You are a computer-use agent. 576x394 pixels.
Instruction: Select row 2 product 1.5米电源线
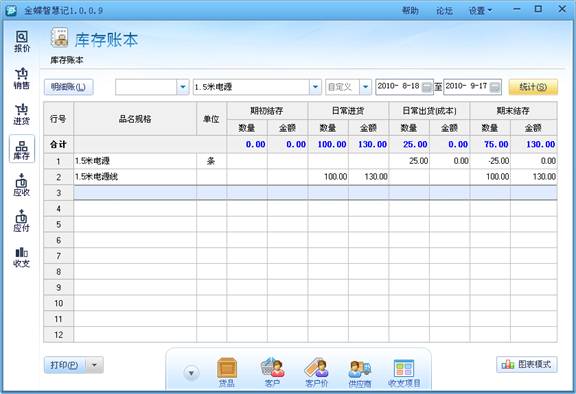tap(135, 177)
